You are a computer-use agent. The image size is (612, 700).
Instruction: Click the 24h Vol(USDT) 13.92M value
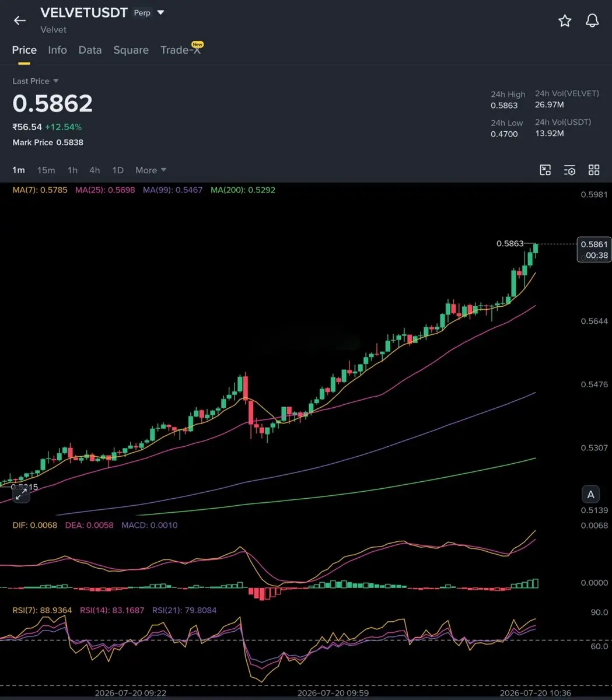point(549,134)
